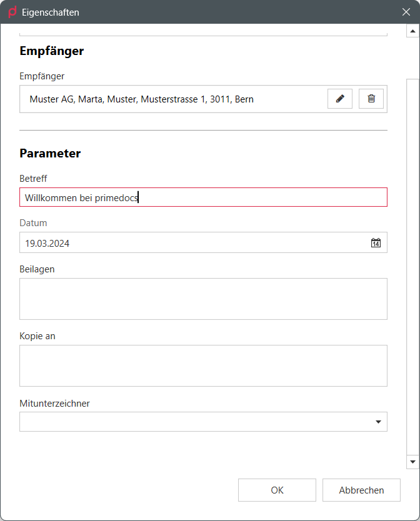Click the Kopie an label
The height and width of the screenshot is (521, 420).
click(37, 336)
